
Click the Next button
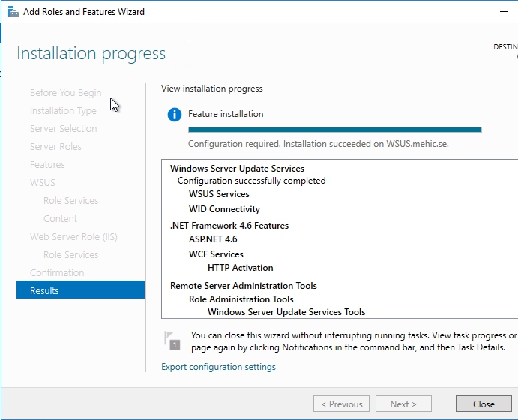(x=403, y=403)
